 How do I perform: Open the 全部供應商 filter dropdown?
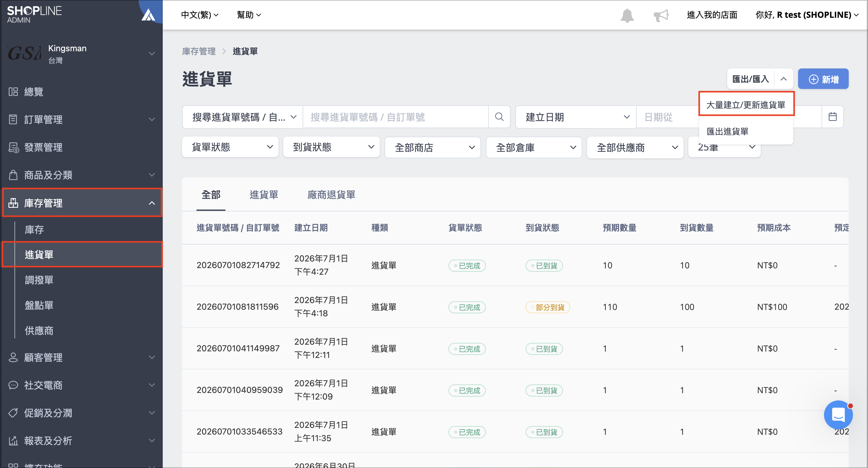point(635,147)
